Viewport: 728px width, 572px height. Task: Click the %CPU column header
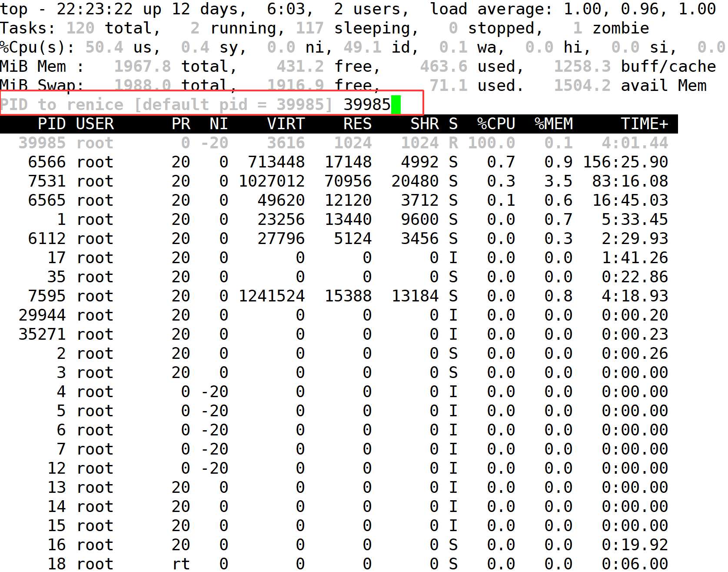(x=496, y=124)
